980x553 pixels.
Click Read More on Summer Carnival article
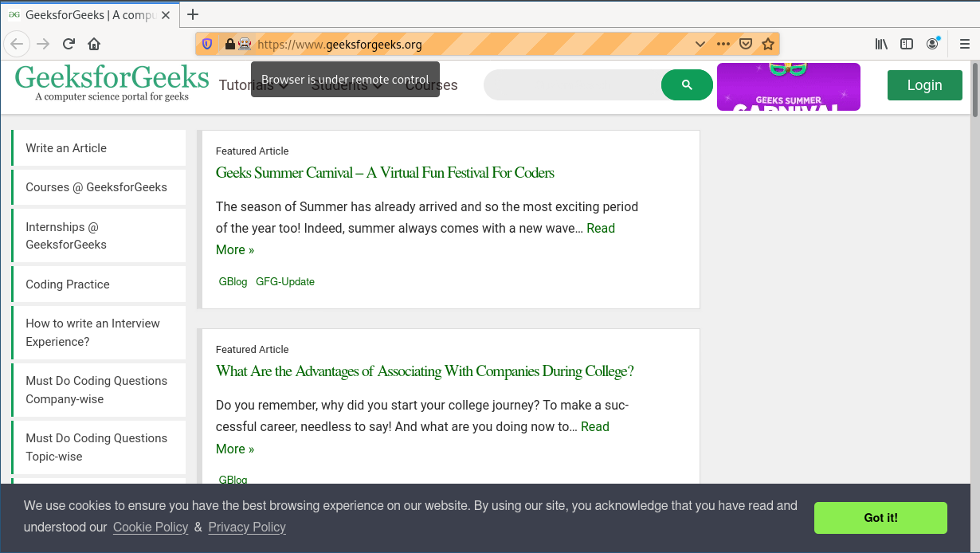(601, 228)
